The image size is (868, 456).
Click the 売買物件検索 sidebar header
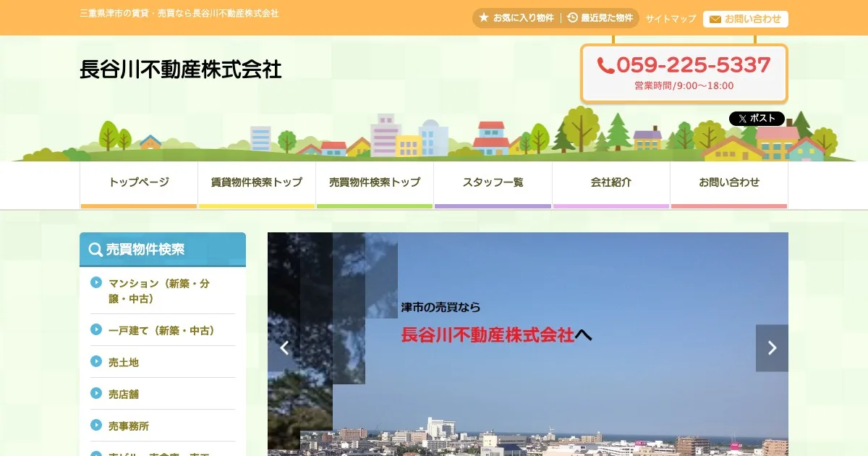[163, 250]
